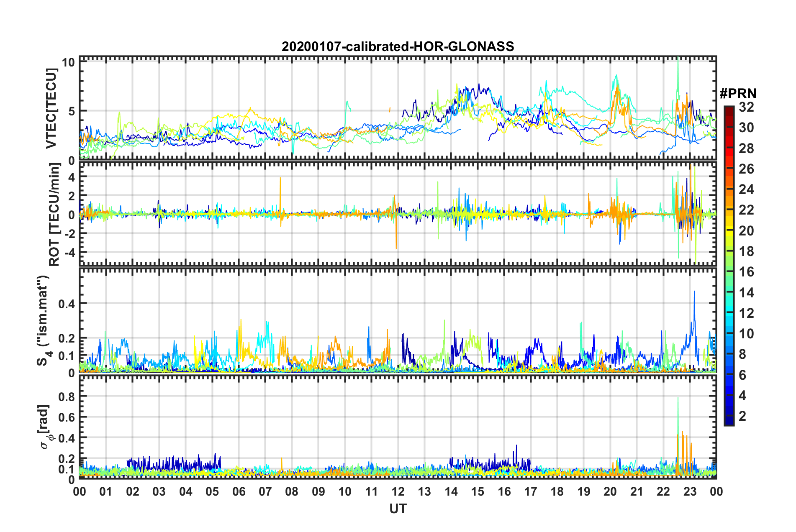Click inside the VTEC plot panel

pyautogui.click(x=398, y=108)
